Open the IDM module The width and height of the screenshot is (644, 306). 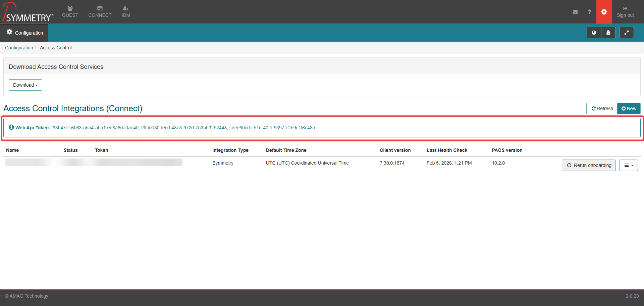click(126, 12)
